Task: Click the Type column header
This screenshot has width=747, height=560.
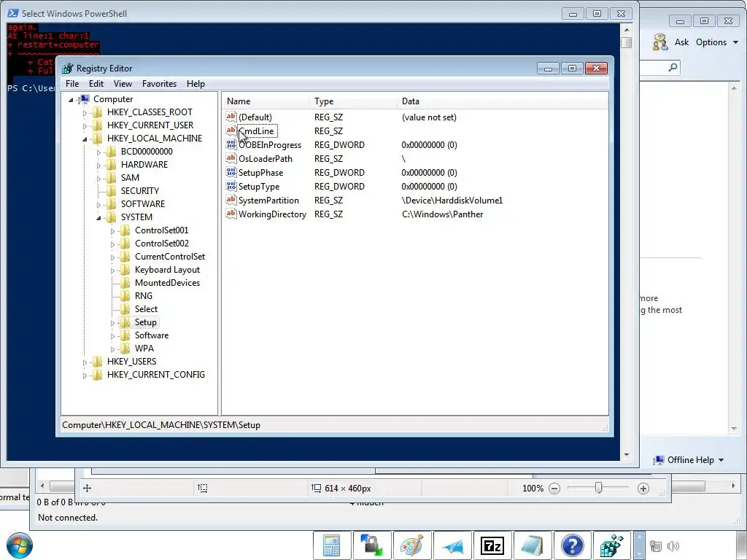Action: [353, 101]
